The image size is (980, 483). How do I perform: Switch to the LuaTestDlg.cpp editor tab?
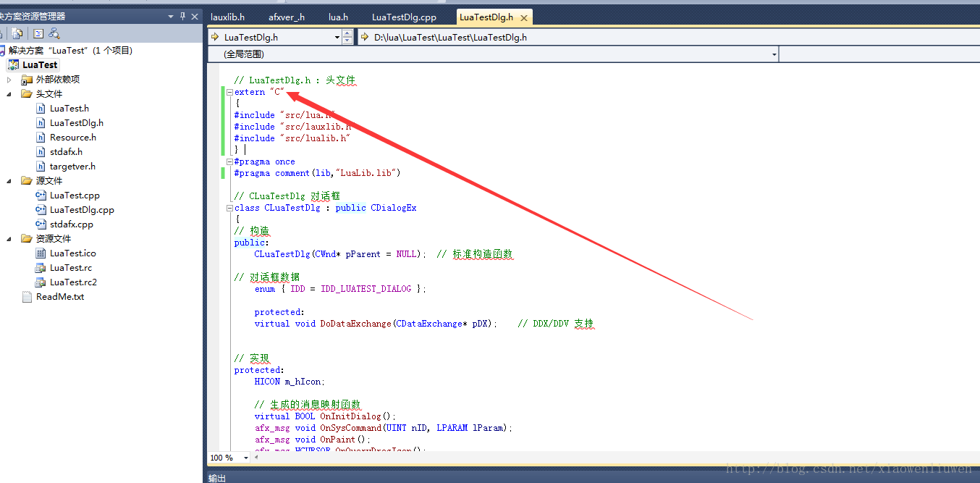[405, 17]
